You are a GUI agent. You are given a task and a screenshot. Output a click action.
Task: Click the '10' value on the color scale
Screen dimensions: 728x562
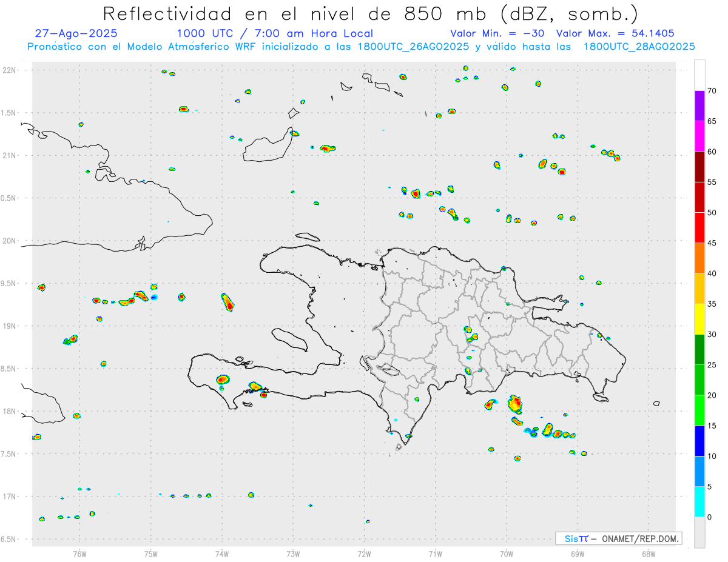[x=712, y=456]
